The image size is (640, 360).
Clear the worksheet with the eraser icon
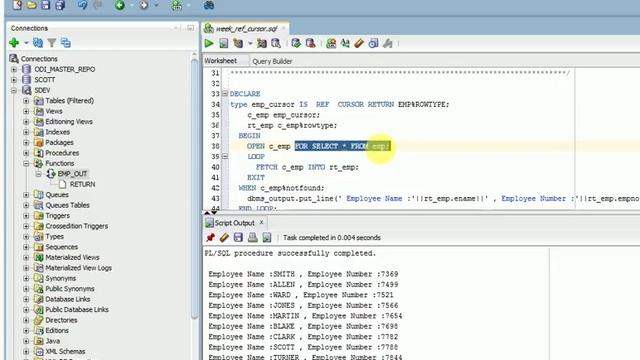tap(359, 43)
